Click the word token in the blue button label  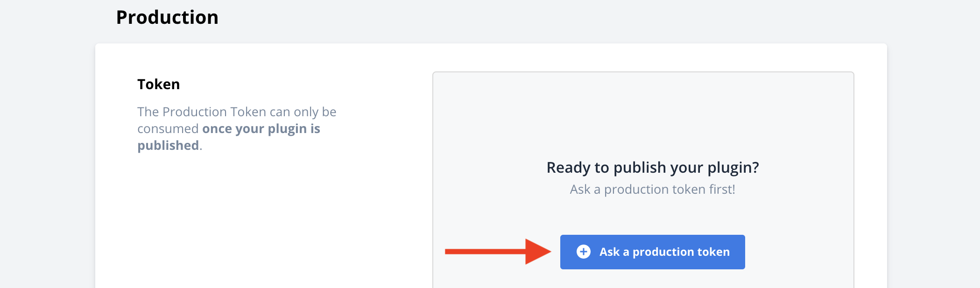click(x=713, y=252)
